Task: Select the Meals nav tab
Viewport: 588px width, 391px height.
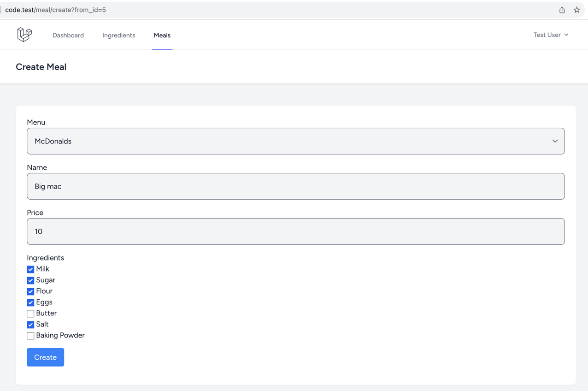Action: tap(162, 36)
